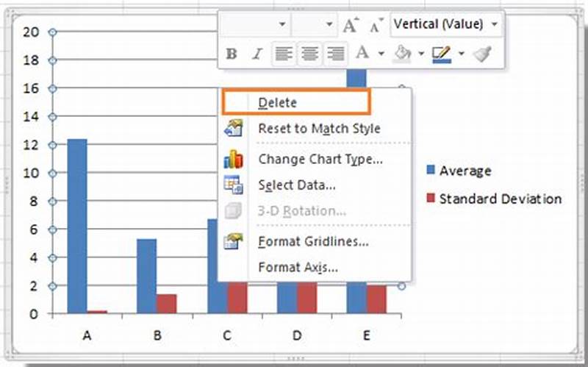Apply align left in mini toolbar
588x367 pixels.
pyautogui.click(x=284, y=54)
